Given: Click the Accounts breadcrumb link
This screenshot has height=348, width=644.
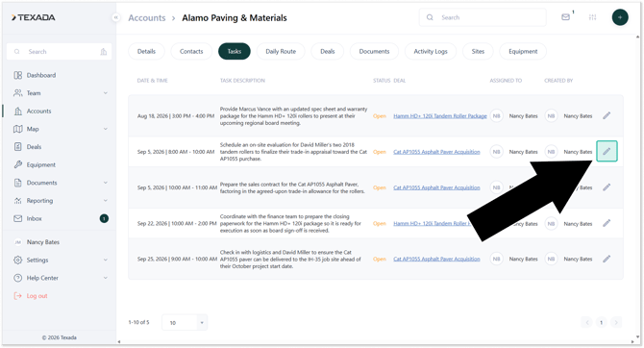Looking at the screenshot, I should [x=147, y=18].
